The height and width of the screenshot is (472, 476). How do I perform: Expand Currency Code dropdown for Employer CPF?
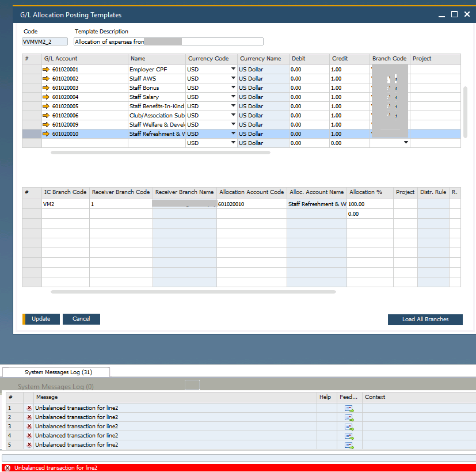(233, 70)
